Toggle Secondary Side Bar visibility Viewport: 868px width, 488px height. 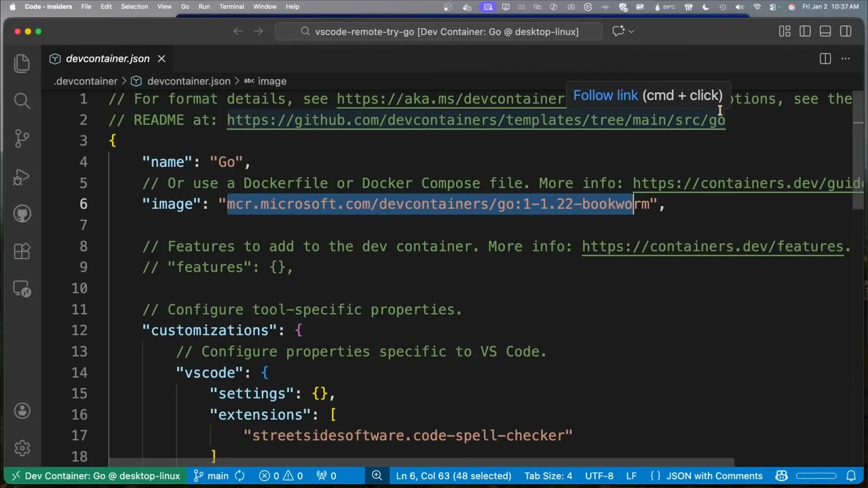[x=846, y=31]
